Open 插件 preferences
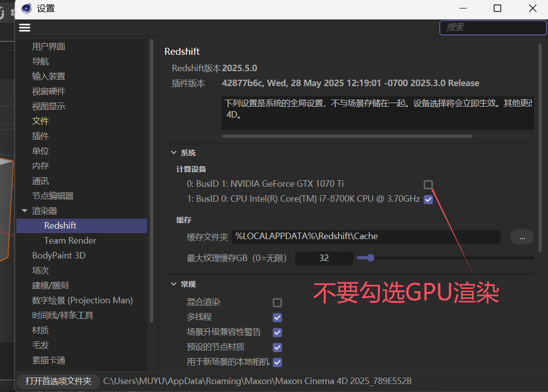 (40, 136)
